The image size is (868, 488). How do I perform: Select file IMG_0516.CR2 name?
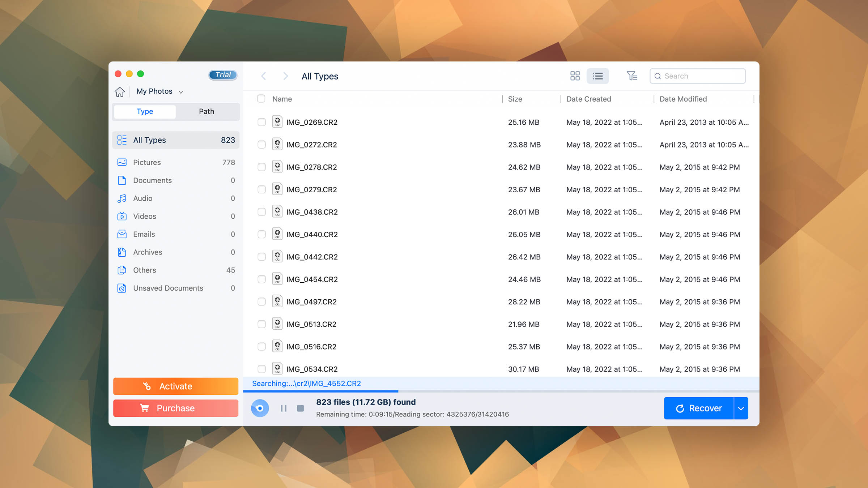tap(311, 347)
